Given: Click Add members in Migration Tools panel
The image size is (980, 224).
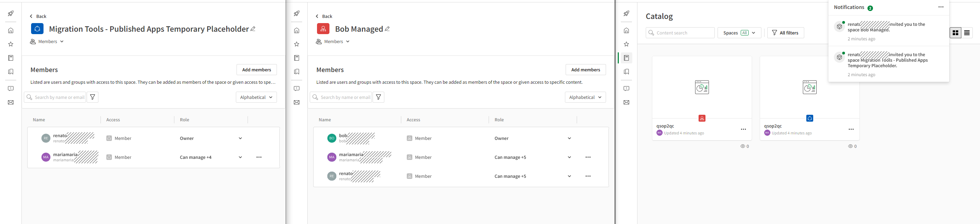Looking at the screenshot, I should point(257,70).
